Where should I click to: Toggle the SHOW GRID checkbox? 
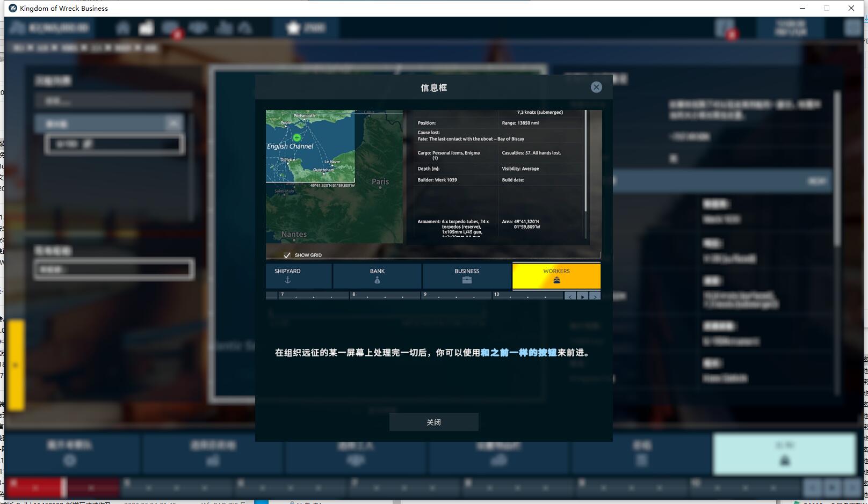(287, 255)
